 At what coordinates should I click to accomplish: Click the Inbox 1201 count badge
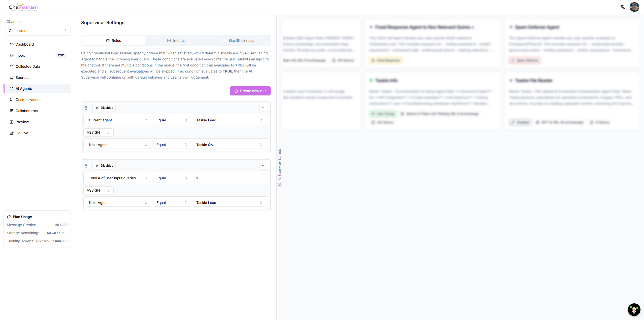61,55
